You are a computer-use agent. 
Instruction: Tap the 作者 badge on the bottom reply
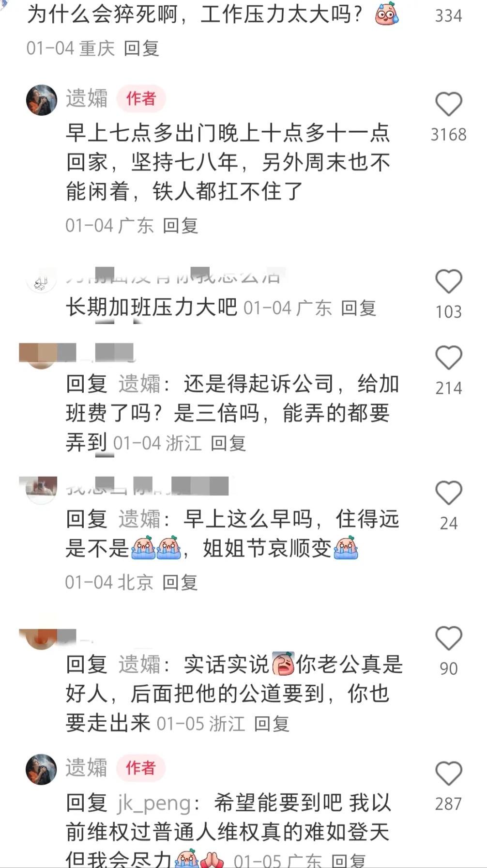141,768
